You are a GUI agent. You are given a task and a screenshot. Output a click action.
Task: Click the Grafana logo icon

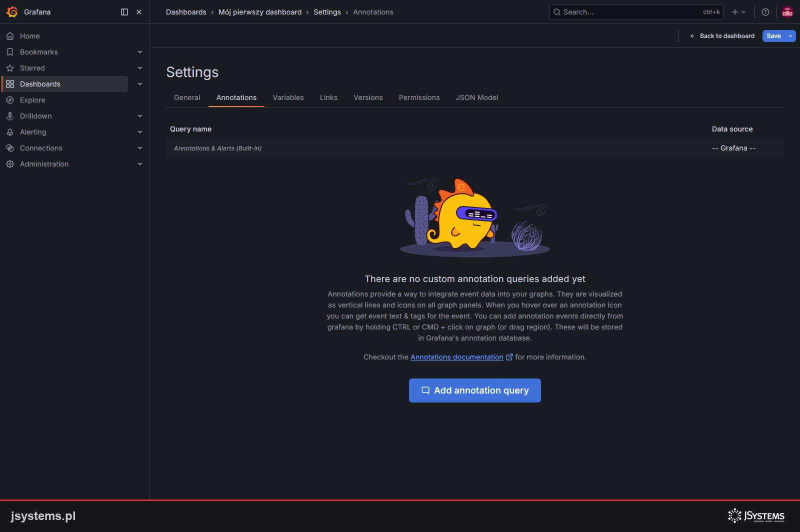click(x=12, y=12)
